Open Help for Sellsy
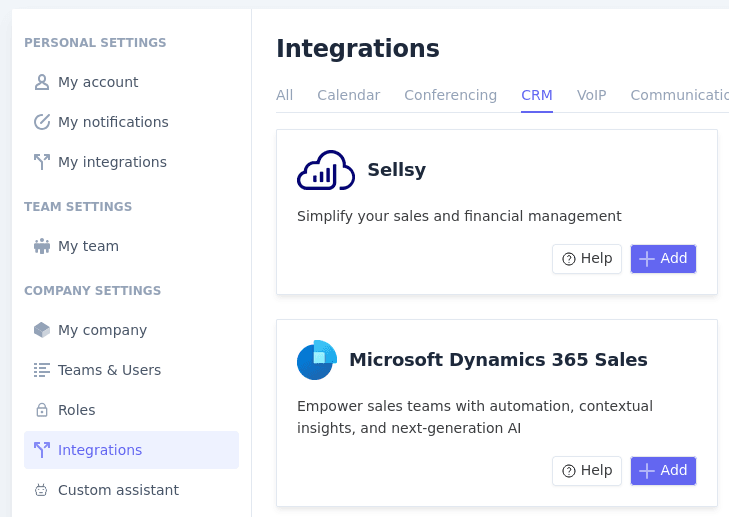The image size is (729, 517). (587, 259)
